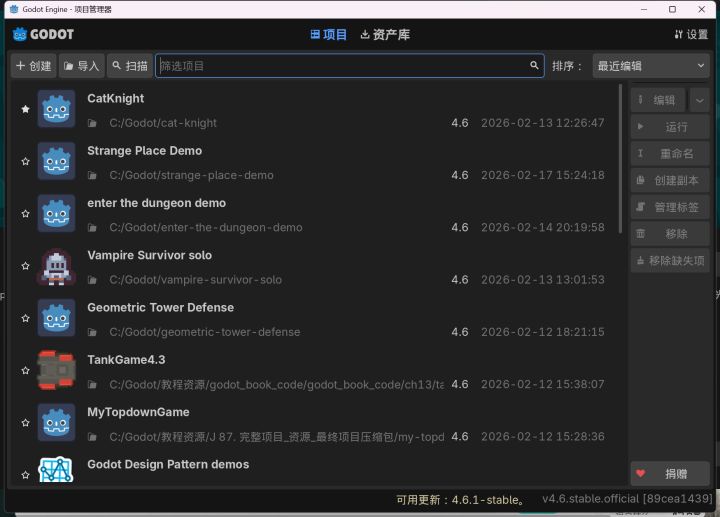Click the Vampire Survivor solo project icon
This screenshot has height=517, width=720.
56,266
